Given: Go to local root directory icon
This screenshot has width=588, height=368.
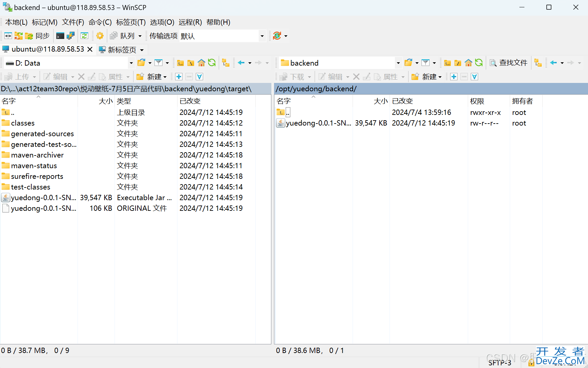Looking at the screenshot, I should (191, 63).
